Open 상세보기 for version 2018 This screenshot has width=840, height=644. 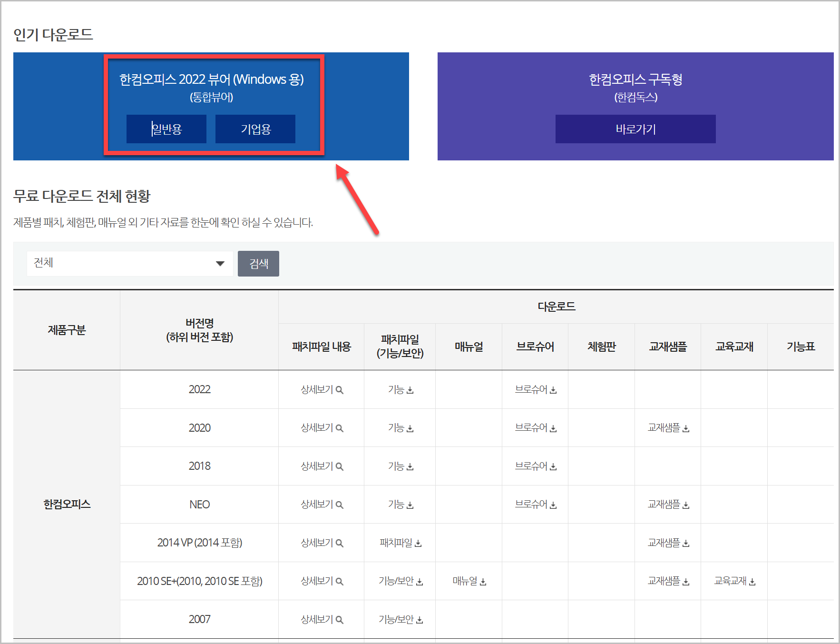pyautogui.click(x=322, y=466)
